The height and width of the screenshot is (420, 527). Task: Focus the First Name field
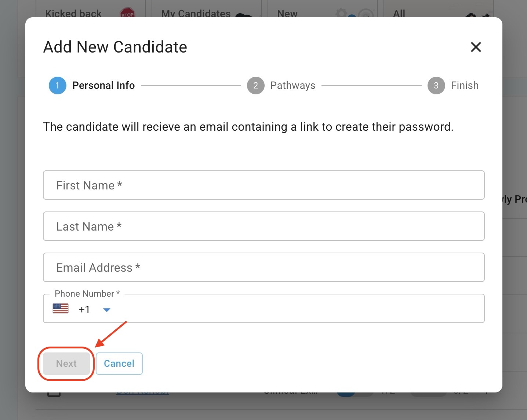coord(263,185)
